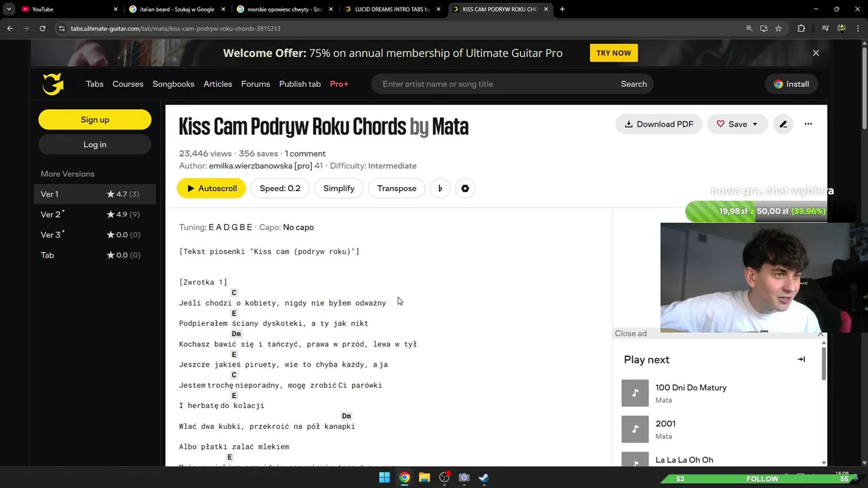The width and height of the screenshot is (868, 488).
Task: Expand the Save dropdown arrow
Action: click(755, 124)
